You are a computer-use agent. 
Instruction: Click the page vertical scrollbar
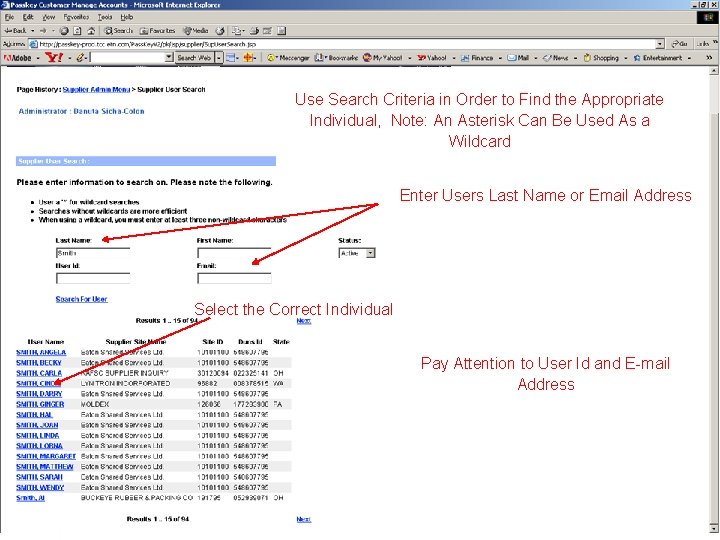(714, 298)
